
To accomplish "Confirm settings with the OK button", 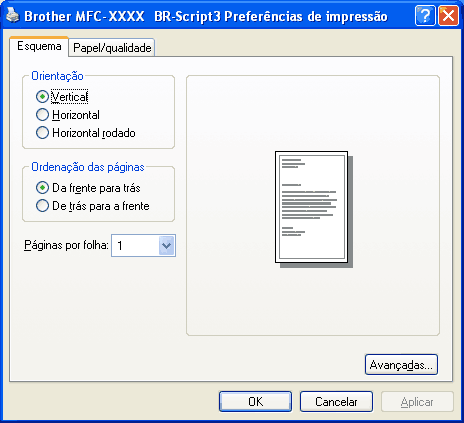I will coord(256,402).
